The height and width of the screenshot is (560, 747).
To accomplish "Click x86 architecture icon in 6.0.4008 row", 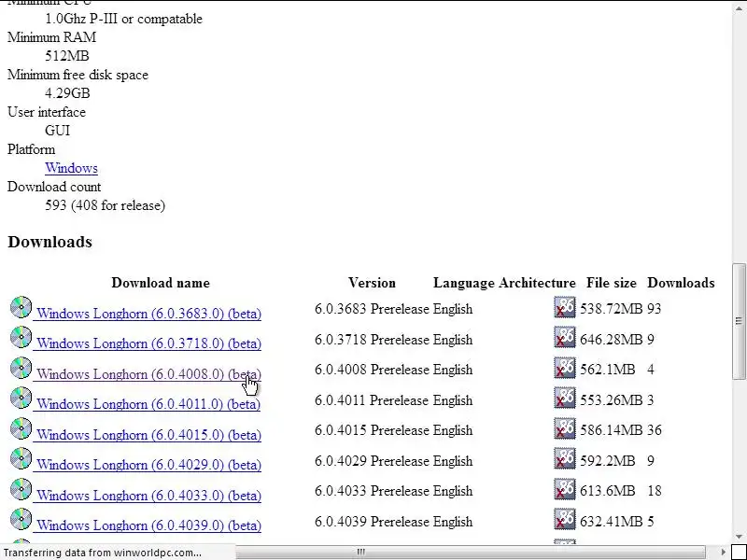I will click(x=565, y=368).
